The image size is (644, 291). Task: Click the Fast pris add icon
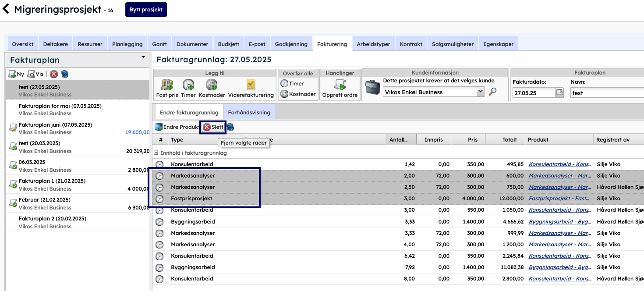tap(167, 85)
